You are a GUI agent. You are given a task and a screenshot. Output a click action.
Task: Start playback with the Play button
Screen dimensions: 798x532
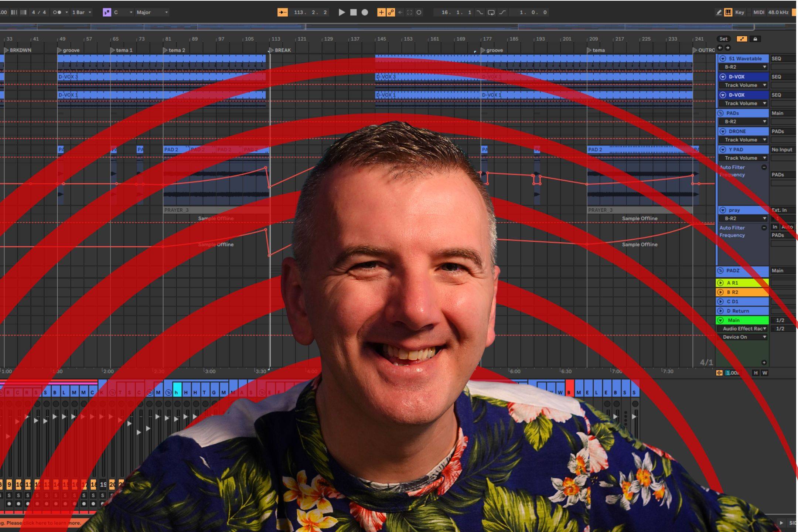coord(342,12)
